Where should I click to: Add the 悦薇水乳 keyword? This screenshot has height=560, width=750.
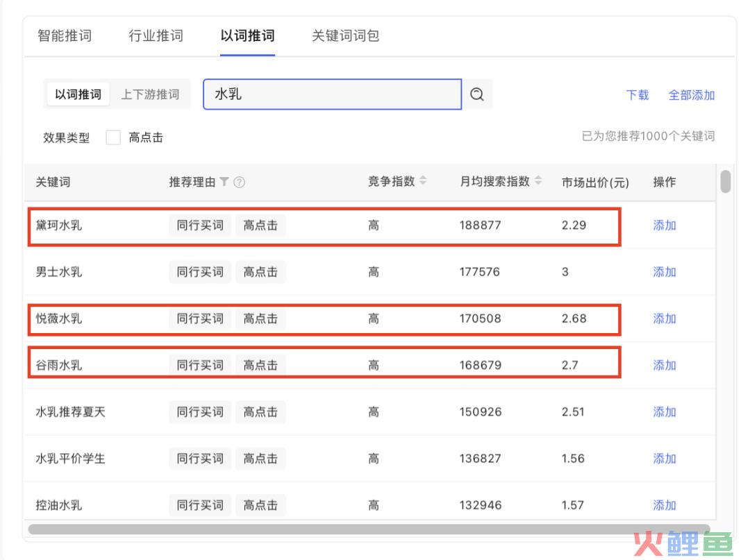(665, 319)
